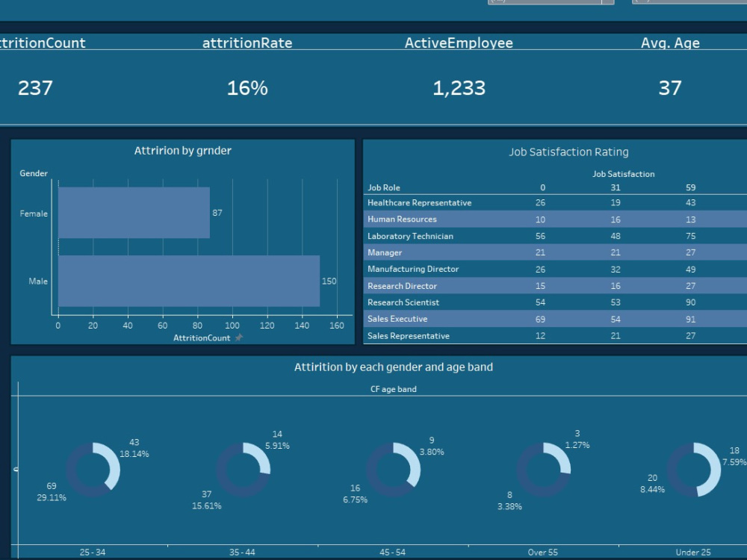Select the Female attrition bar
The height and width of the screenshot is (560, 747).
click(x=134, y=213)
